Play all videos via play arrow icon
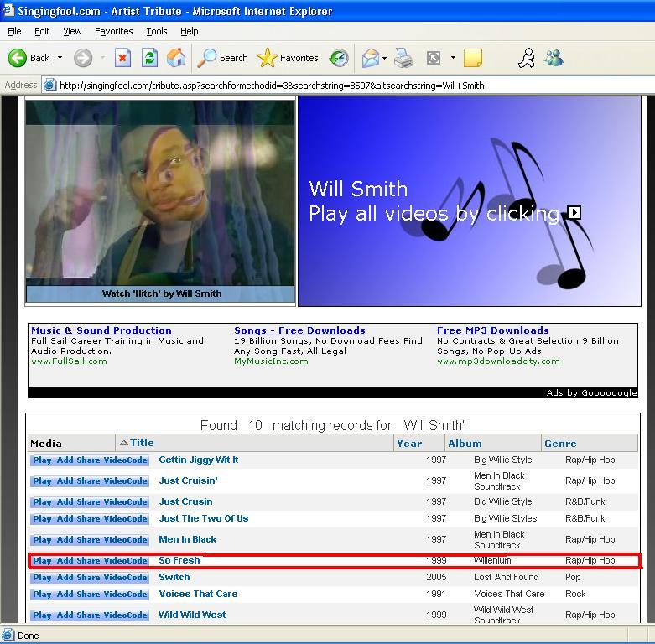 point(574,213)
